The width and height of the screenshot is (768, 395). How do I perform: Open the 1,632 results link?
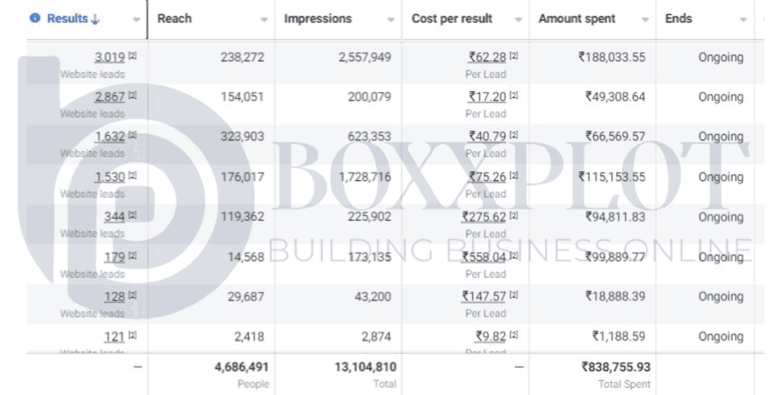[109, 137]
